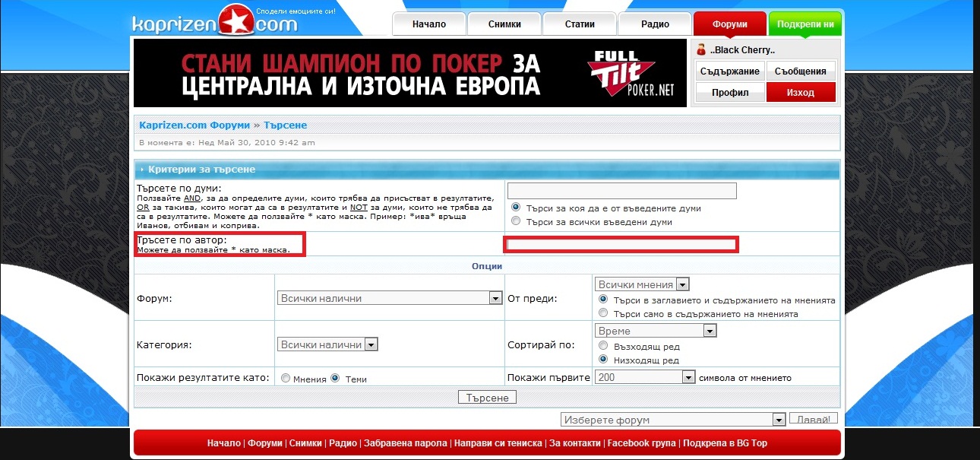Click the 'Опции' section heading
Image resolution: width=980 pixels, height=460 pixels.
tap(487, 266)
